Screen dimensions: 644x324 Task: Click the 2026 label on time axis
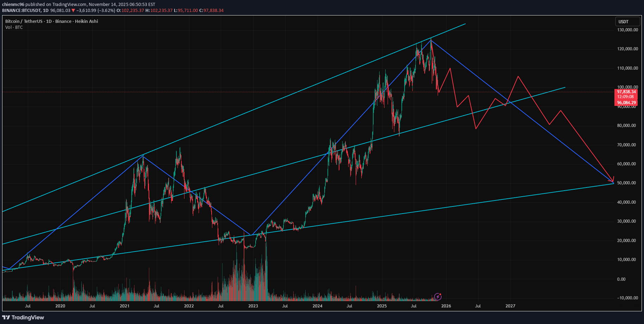coord(446,306)
